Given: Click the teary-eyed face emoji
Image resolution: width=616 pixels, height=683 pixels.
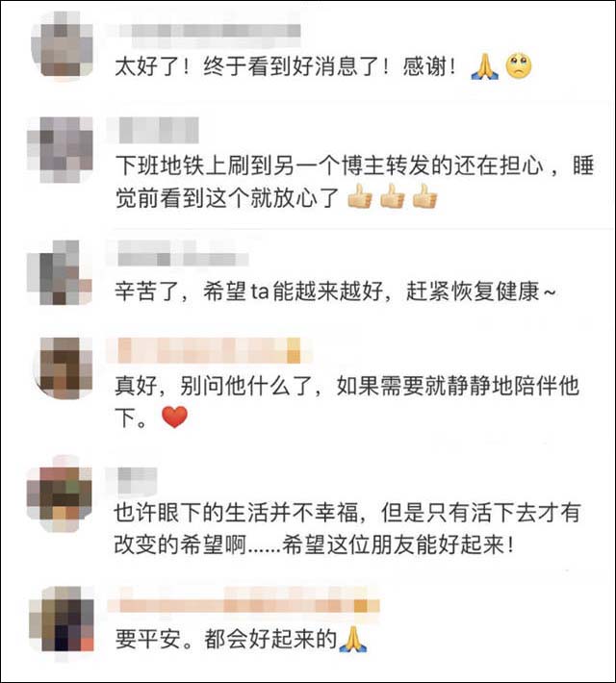Looking at the screenshot, I should (519, 66).
